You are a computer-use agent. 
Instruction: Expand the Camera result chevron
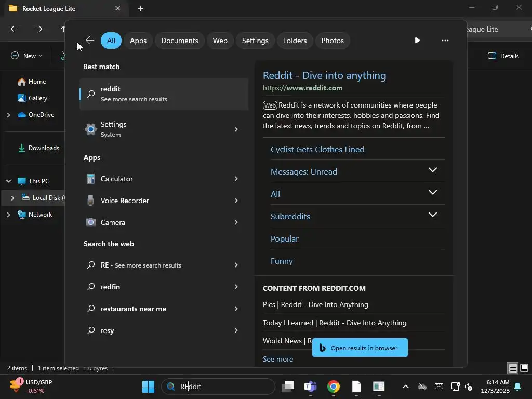pos(236,222)
